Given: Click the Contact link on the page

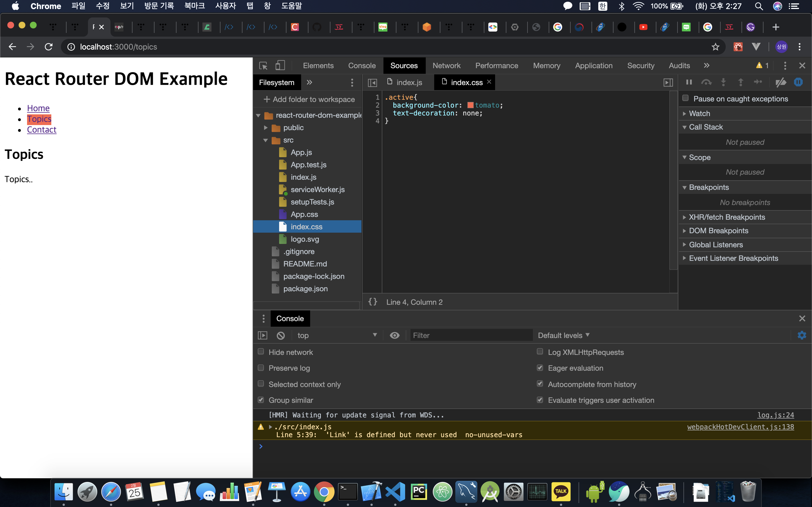Looking at the screenshot, I should 42,130.
